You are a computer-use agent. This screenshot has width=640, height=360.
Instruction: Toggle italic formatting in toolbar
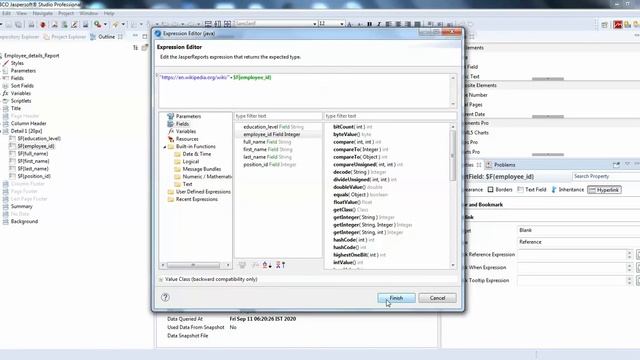379,24
